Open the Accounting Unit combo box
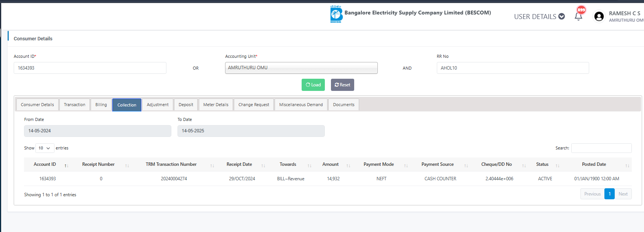Viewport: 644px width, 232px height. [301, 68]
